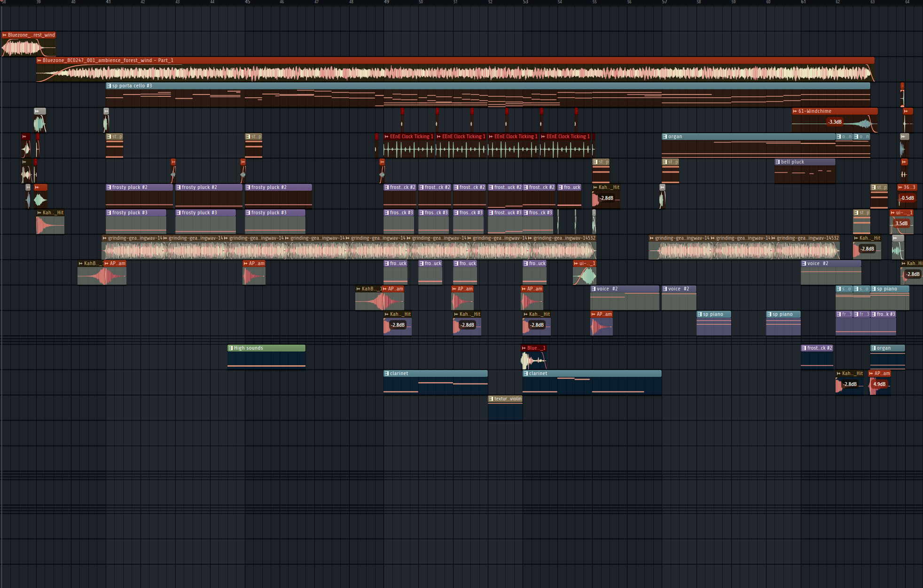This screenshot has height=588, width=923.
Task: Click the audio icon on Bluezone_..rest_wind clip
Action: (x=5, y=35)
